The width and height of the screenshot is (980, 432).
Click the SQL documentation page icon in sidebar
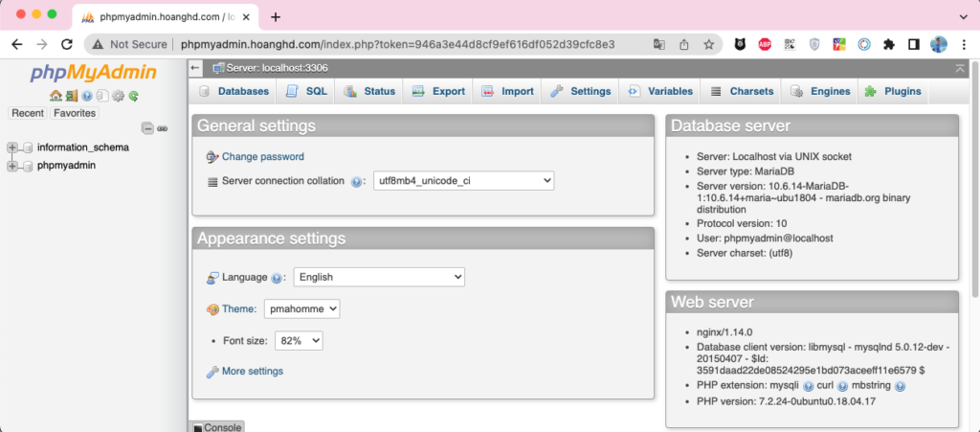(102, 97)
